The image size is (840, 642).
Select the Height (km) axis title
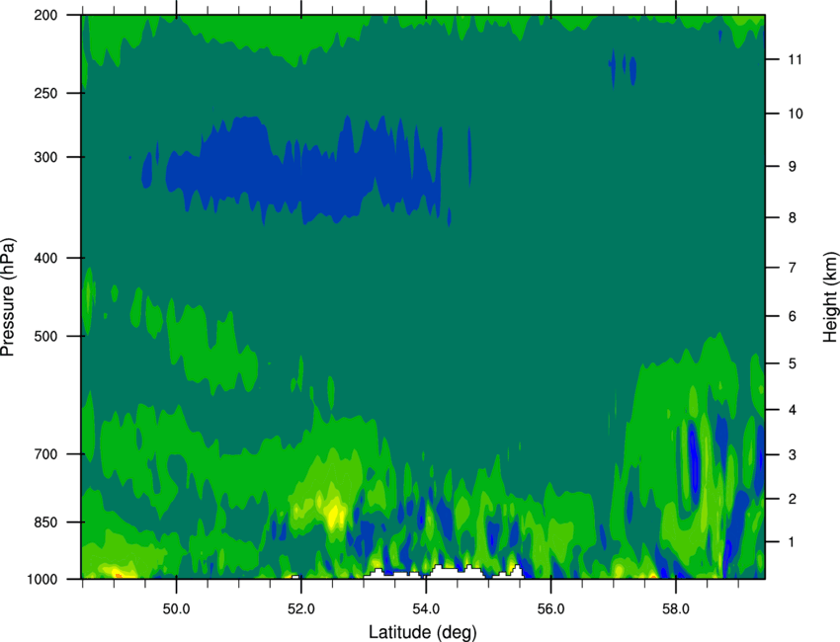click(x=830, y=297)
